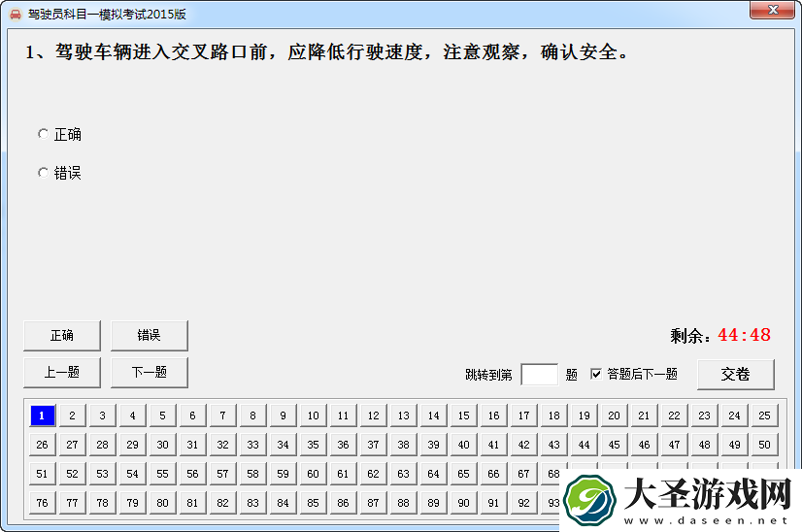The image size is (802, 532).
Task: Jump to question 59 in grid
Action: [283, 474]
